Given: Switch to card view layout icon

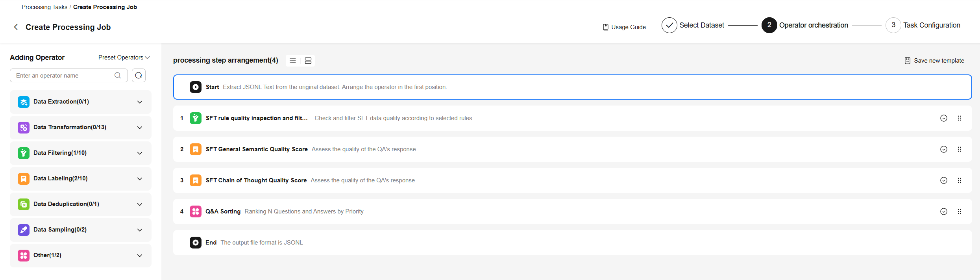Looking at the screenshot, I should pos(308,61).
